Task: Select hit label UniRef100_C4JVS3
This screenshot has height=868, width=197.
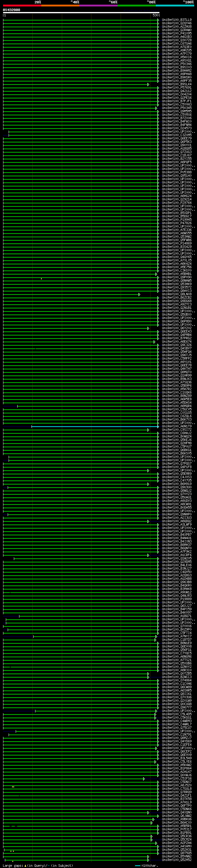Action: pyautogui.click(x=177, y=477)
